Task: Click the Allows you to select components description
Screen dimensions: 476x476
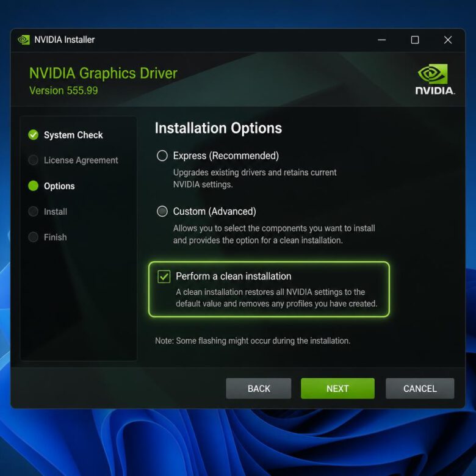Action: coord(274,234)
